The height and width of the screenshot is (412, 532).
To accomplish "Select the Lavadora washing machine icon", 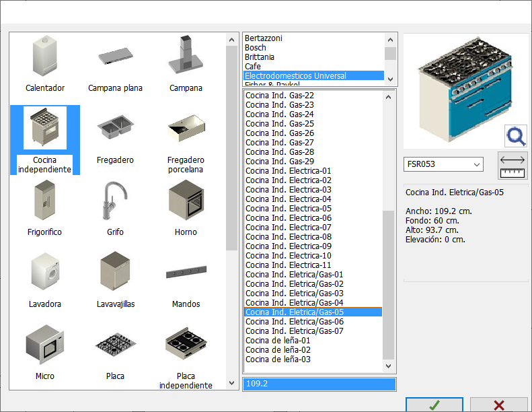I will (x=45, y=272).
